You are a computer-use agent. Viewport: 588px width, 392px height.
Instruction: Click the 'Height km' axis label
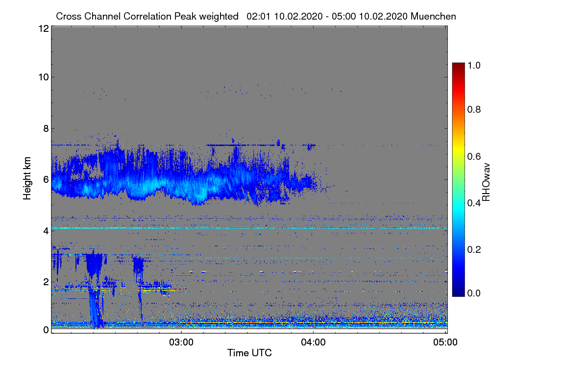click(x=27, y=179)
